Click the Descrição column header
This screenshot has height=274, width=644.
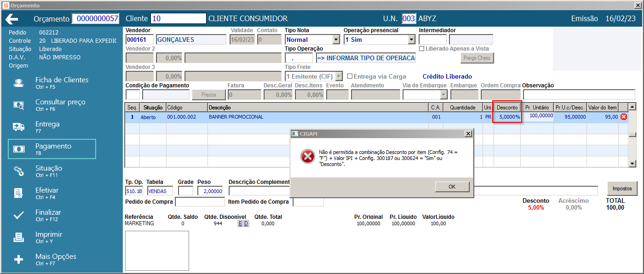[x=318, y=107]
